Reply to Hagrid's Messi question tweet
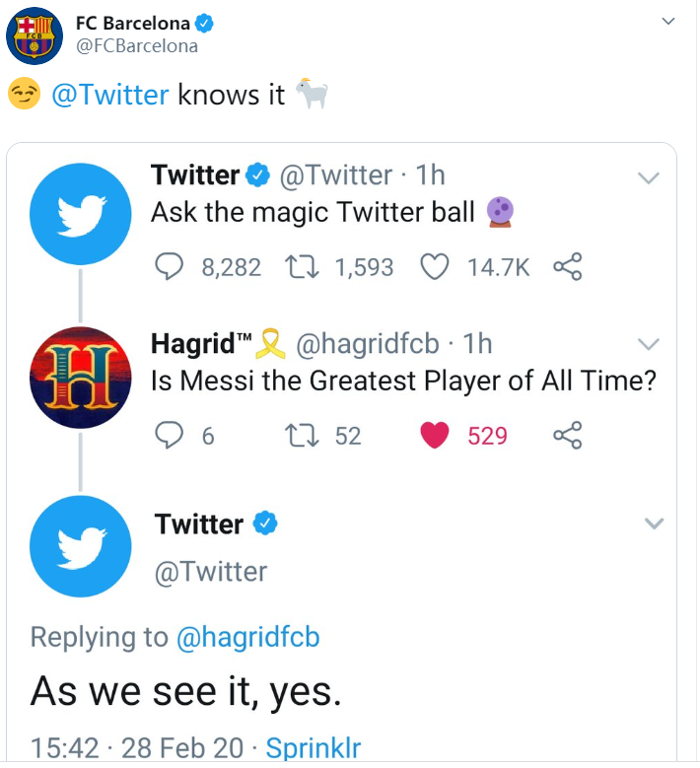The image size is (700, 768). [169, 436]
